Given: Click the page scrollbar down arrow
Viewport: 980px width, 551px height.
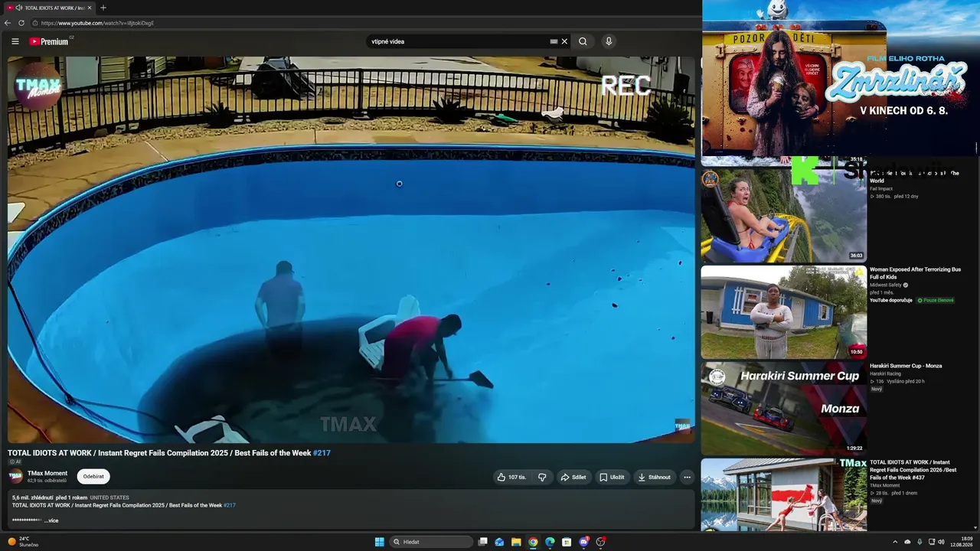Looking at the screenshot, I should (975, 527).
